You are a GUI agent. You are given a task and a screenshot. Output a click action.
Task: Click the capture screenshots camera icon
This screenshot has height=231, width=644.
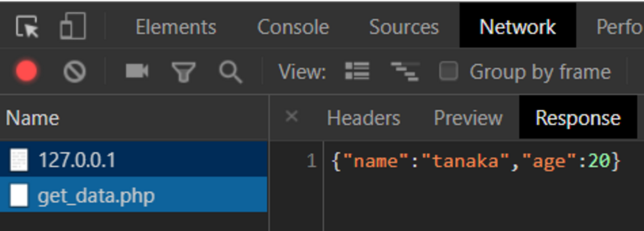point(137,72)
